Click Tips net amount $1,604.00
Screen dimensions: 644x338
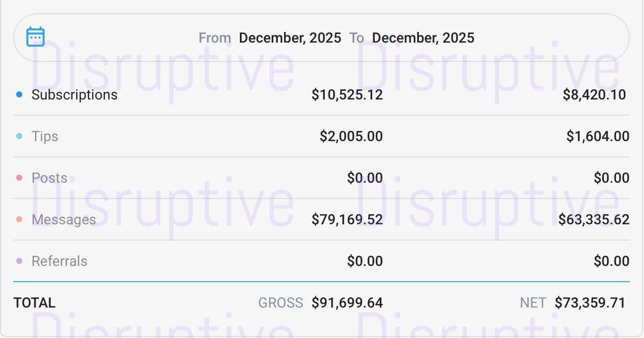tap(598, 137)
